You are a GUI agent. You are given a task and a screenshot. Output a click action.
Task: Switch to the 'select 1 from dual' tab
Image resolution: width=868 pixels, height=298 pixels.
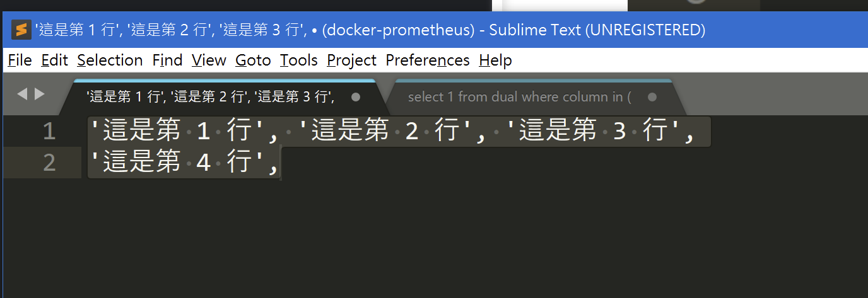click(x=519, y=97)
